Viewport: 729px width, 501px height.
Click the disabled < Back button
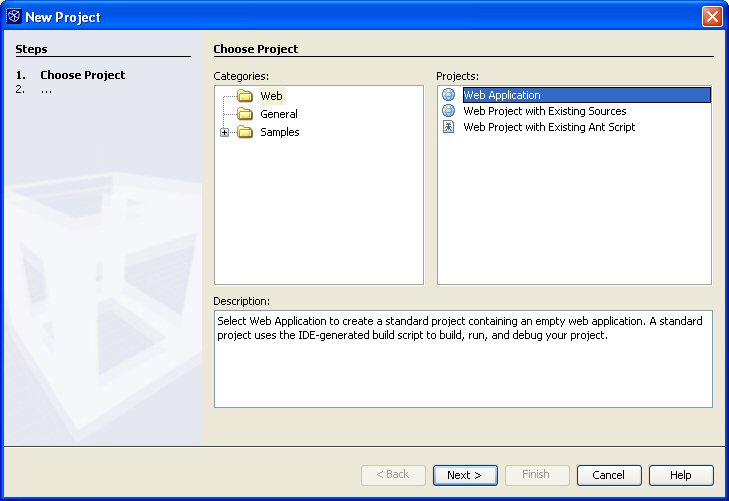(x=393, y=475)
